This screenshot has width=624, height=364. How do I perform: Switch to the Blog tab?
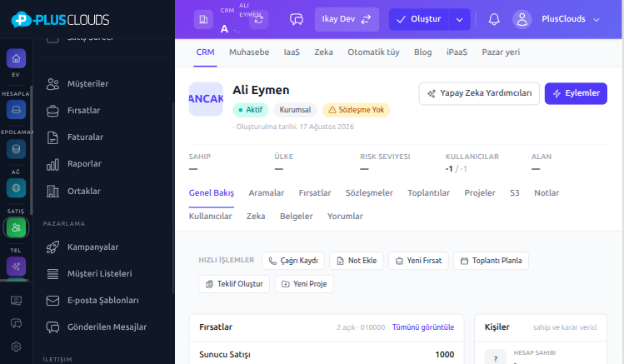coord(422,52)
